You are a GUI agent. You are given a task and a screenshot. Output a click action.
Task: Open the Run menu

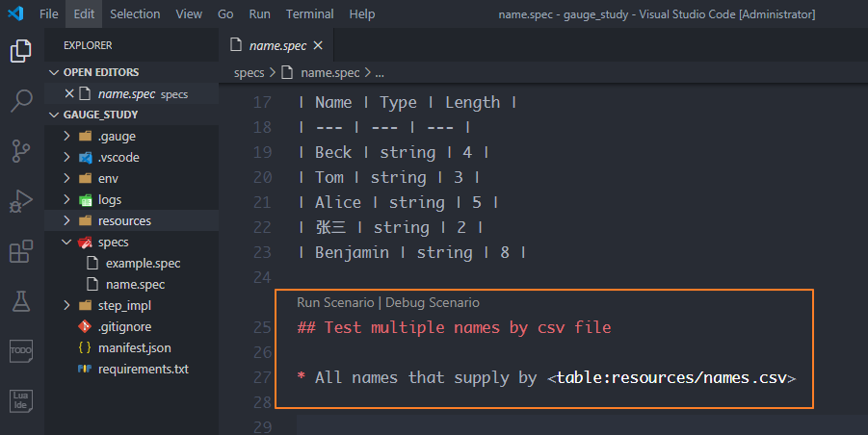(x=259, y=13)
